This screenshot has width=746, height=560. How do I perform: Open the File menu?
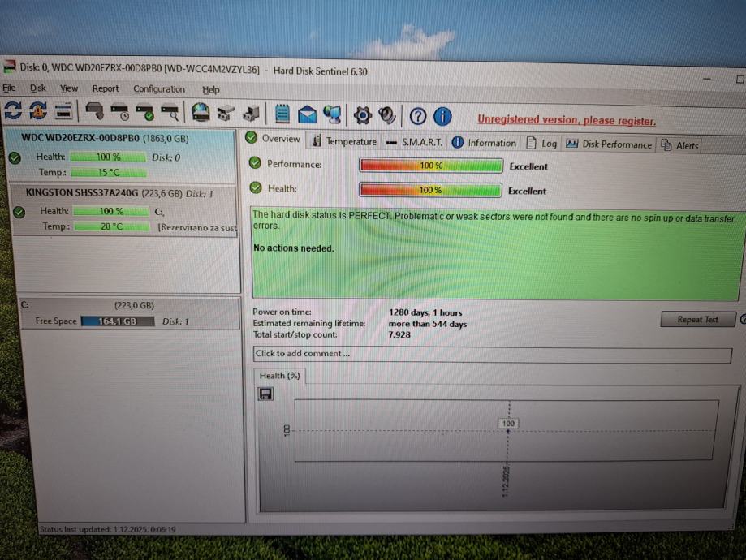click(x=9, y=88)
